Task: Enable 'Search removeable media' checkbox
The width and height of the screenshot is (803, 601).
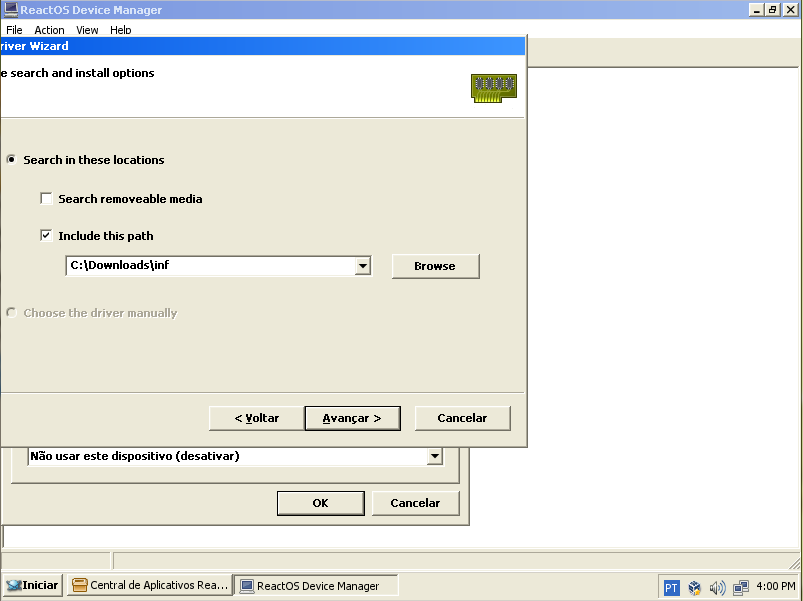Action: (46, 199)
